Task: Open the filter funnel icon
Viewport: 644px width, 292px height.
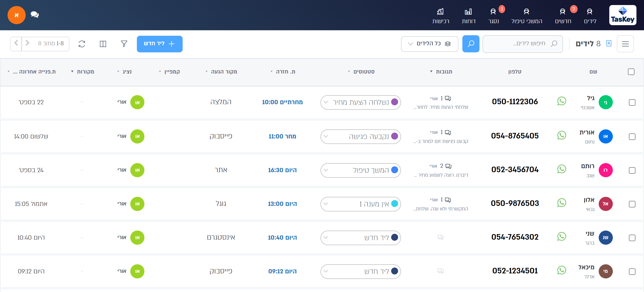Action: point(124,44)
